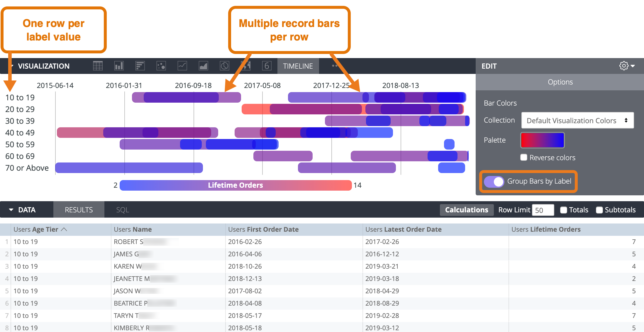Select the pie chart visualization icon

coord(224,66)
